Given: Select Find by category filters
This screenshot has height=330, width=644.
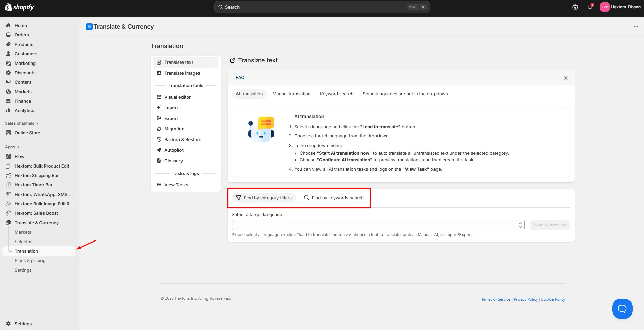Looking at the screenshot, I should click(x=264, y=198).
